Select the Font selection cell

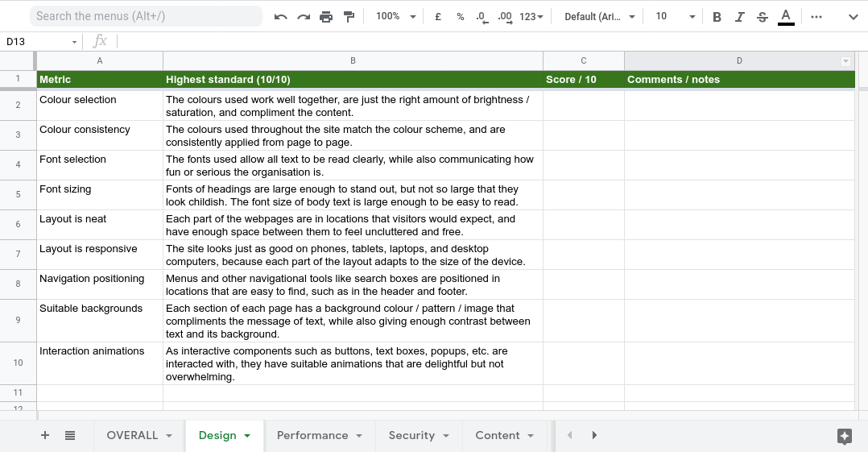100,166
